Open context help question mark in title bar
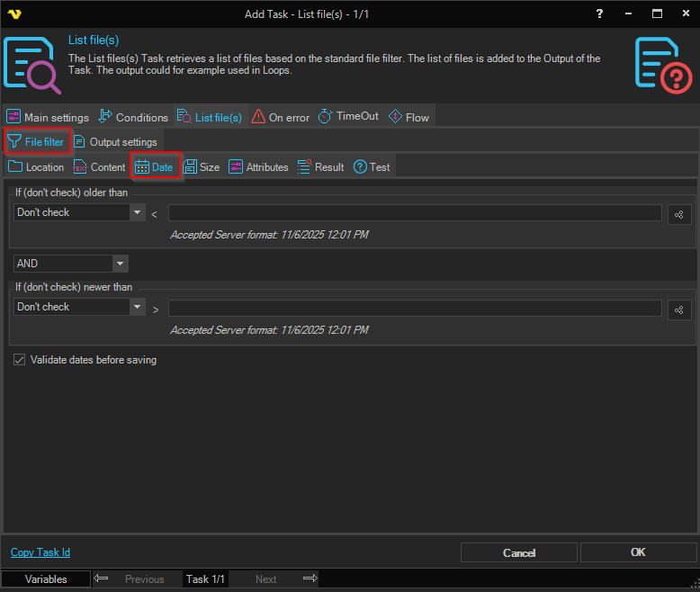 click(x=599, y=13)
